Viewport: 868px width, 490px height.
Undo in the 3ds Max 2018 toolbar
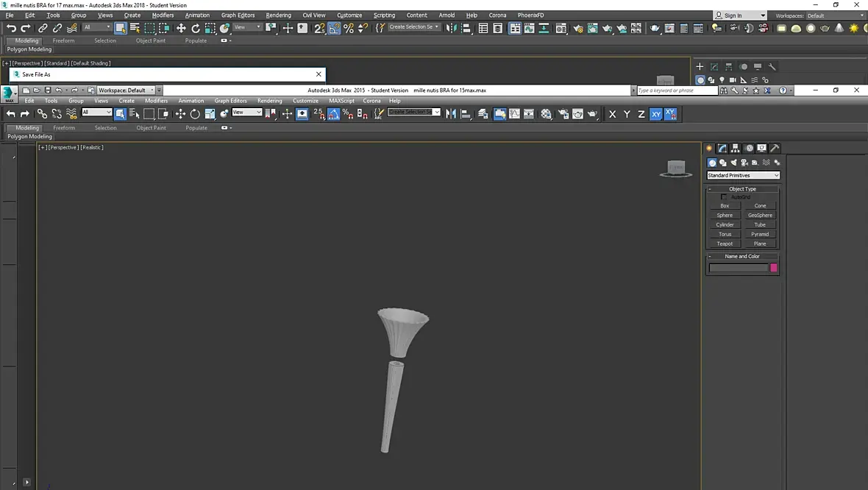coord(11,28)
